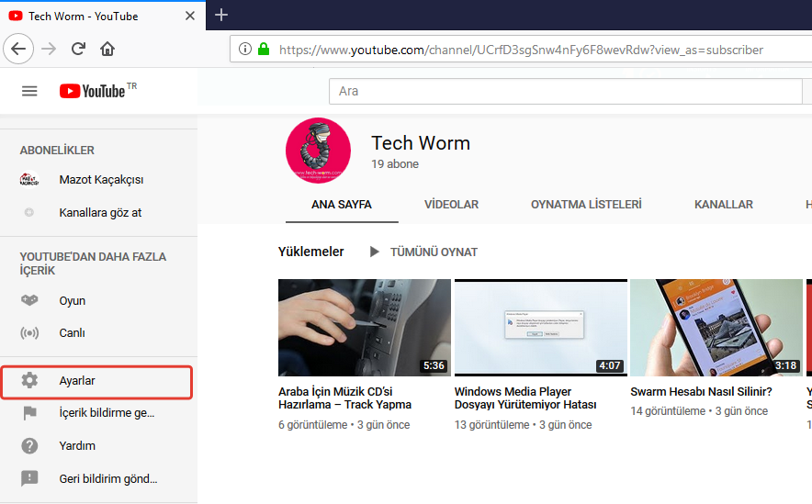
Task: Open İçerik bildirme flag item
Action: point(29,413)
